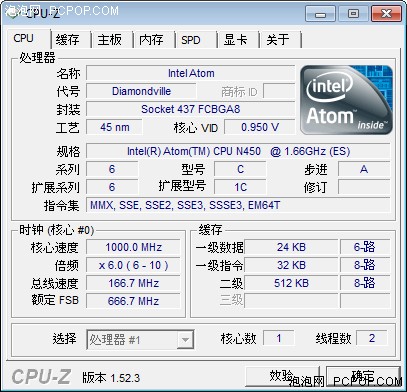Select the 内存 tab
Viewport: 407px width, 392px height.
pos(154,40)
